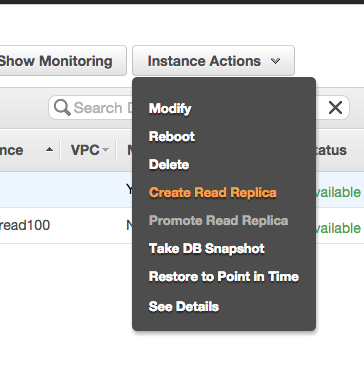Choose Delete from Instance Actions menu
The image size is (364, 385).
[169, 165]
